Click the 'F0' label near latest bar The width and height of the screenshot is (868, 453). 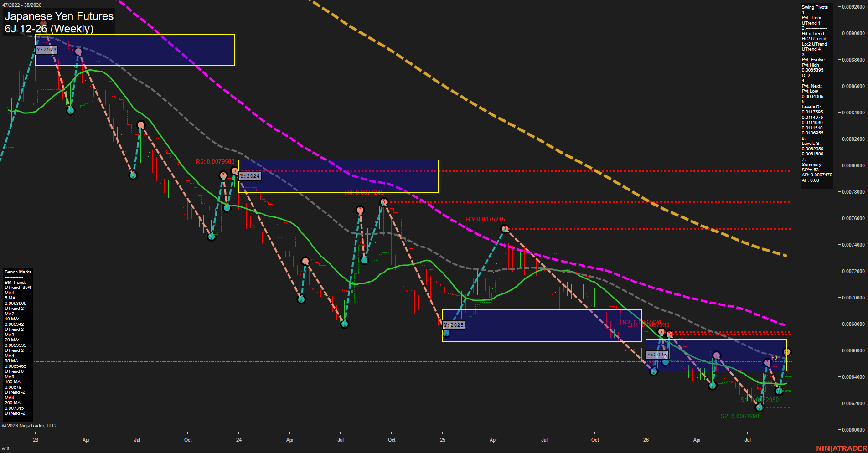coord(774,358)
